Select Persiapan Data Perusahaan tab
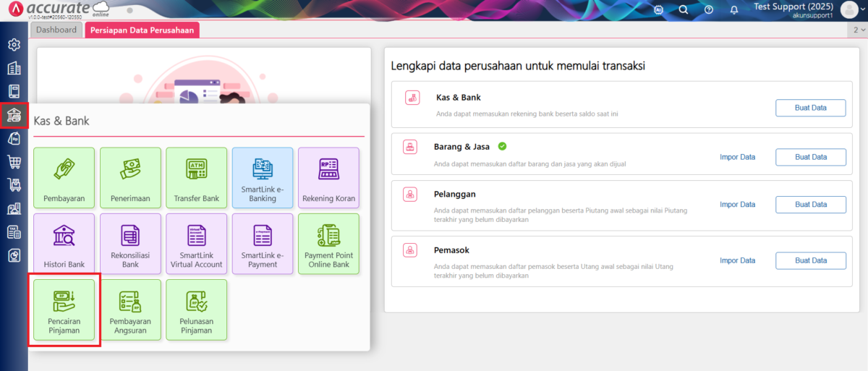868x371 pixels. click(142, 30)
